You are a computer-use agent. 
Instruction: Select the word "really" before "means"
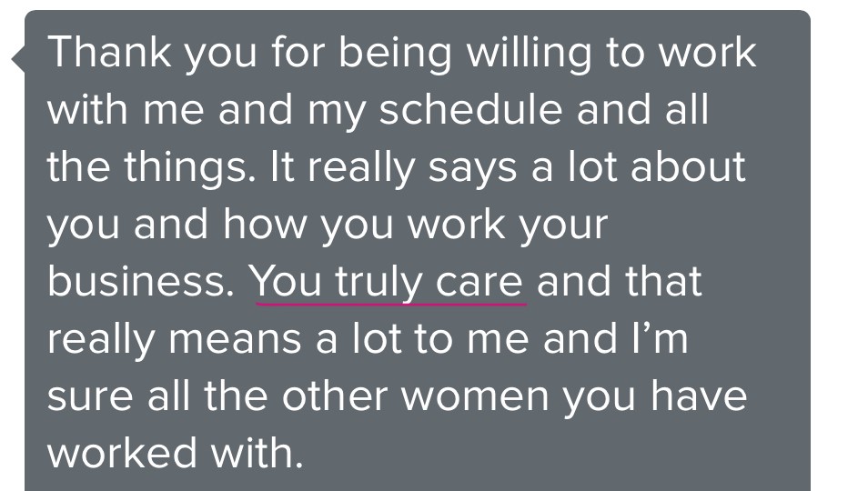click(102, 338)
